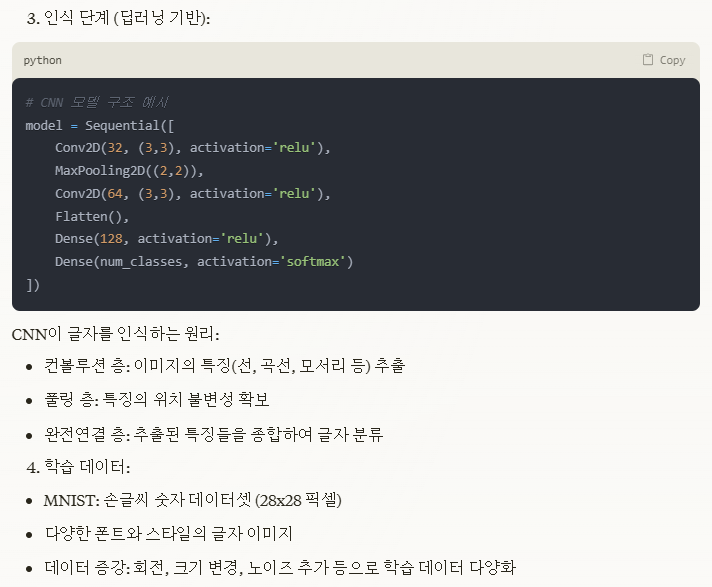712x587 pixels.
Task: Click bullet '완전연결 층: 추출된 특징들을 종합하여 글자 분류'
Action: [x=213, y=435]
